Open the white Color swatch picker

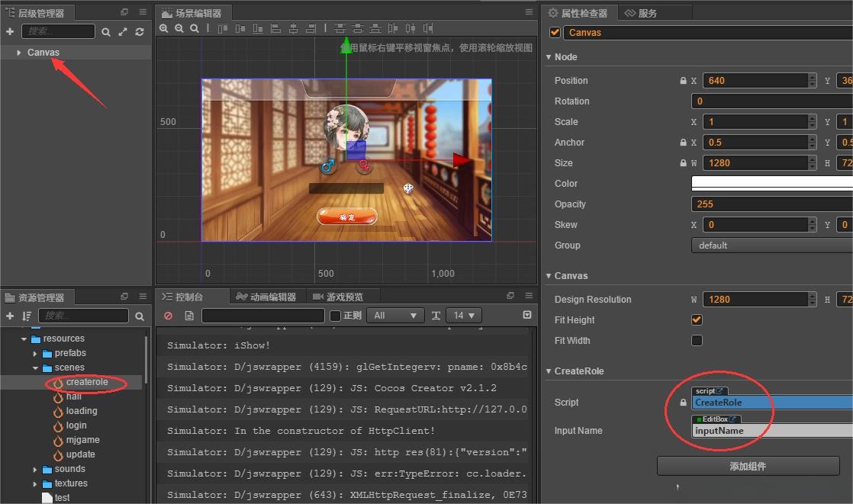pyautogui.click(x=771, y=184)
